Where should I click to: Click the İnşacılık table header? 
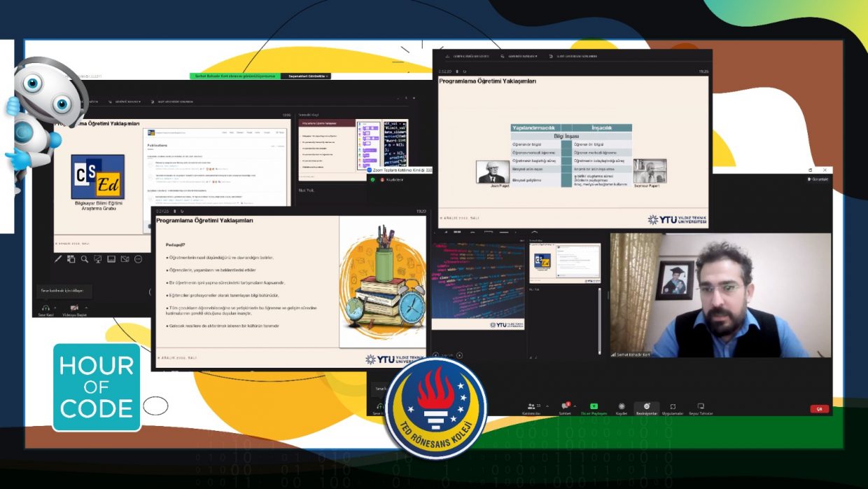[602, 128]
